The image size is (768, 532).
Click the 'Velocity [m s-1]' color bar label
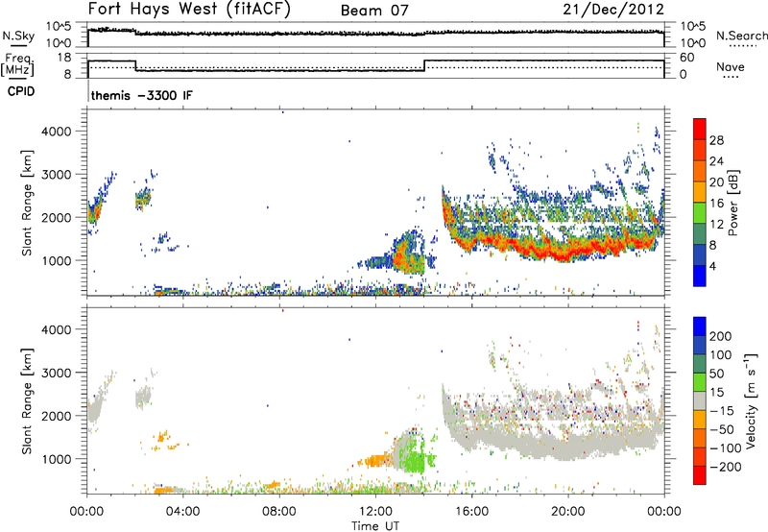coord(751,400)
